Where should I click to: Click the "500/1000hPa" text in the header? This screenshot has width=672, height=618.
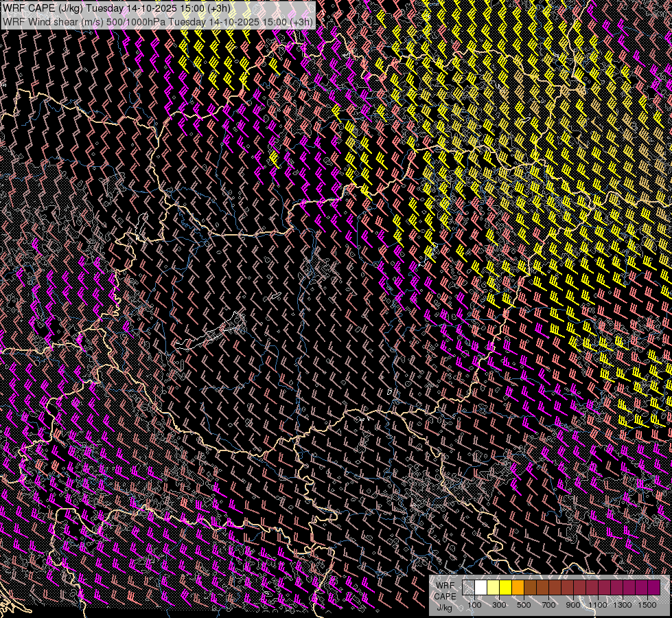click(137, 21)
